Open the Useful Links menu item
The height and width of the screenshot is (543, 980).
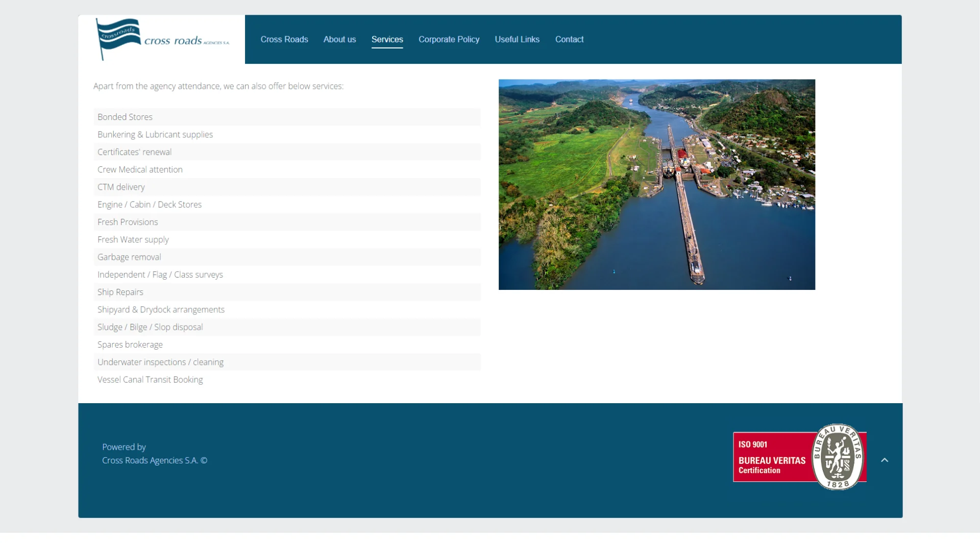point(517,39)
